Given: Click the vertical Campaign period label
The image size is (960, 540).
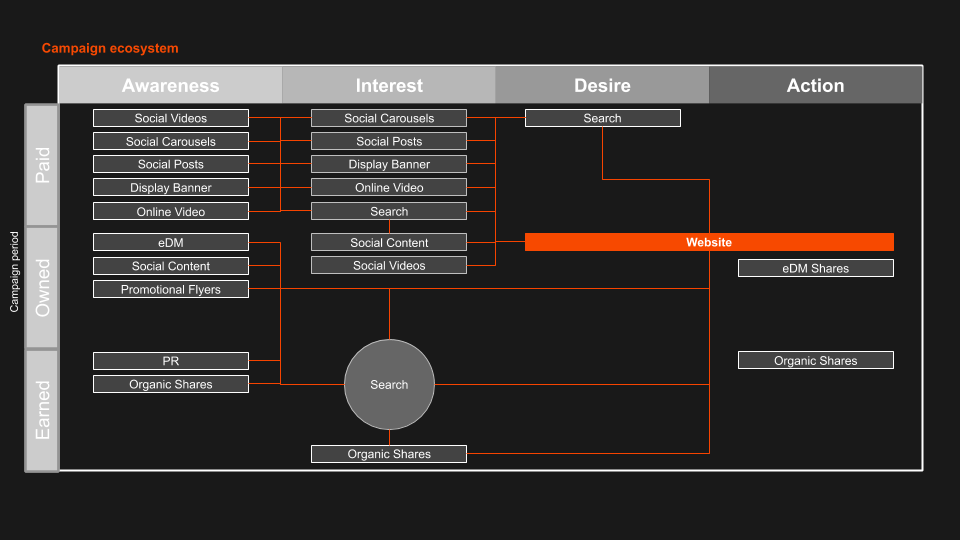Looking at the screenshot, I should 14,272.
